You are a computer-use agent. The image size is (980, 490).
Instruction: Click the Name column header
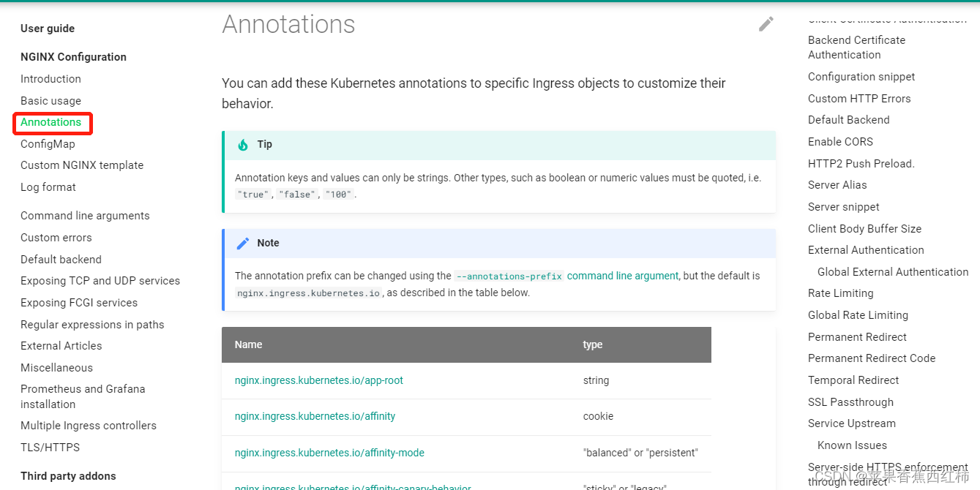[248, 344]
